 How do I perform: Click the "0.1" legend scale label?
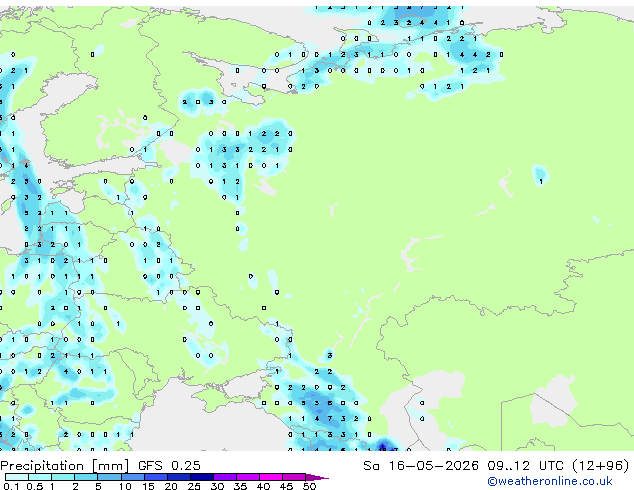click(x=11, y=486)
